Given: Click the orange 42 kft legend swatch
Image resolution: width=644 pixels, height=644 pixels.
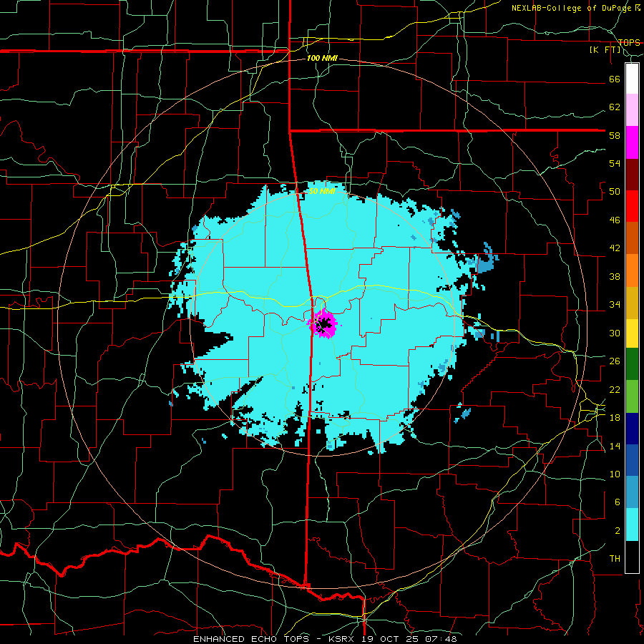Looking at the screenshot, I should click(632, 270).
